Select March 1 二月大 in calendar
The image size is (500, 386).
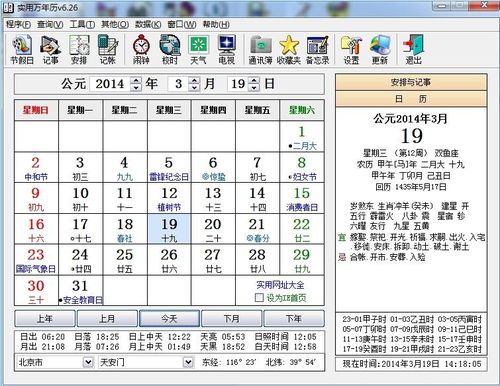coord(302,137)
